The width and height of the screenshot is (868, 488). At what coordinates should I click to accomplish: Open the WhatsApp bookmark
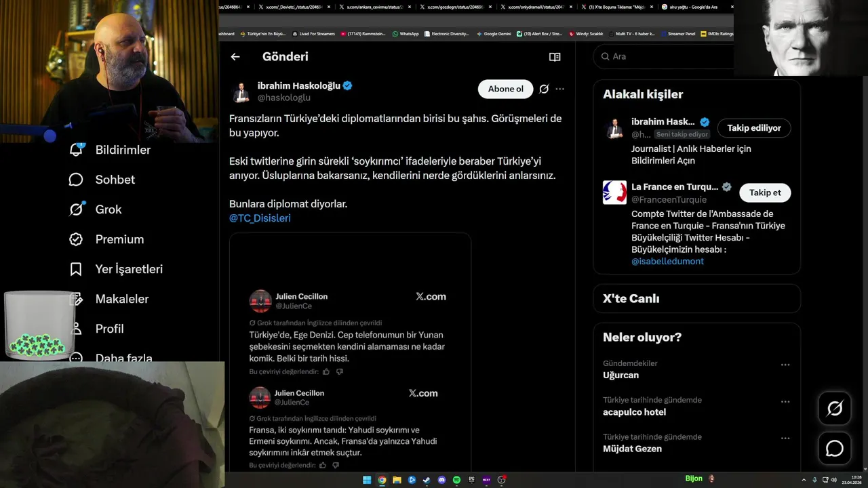coord(406,33)
